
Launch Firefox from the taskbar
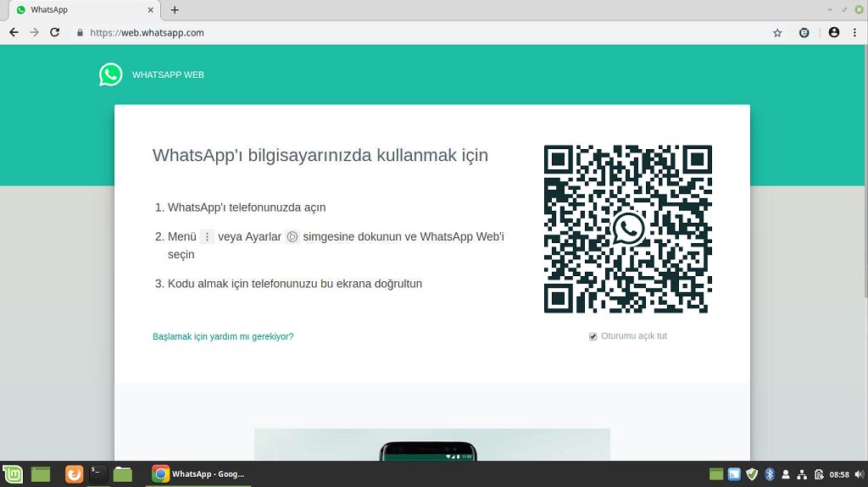[x=75, y=474]
